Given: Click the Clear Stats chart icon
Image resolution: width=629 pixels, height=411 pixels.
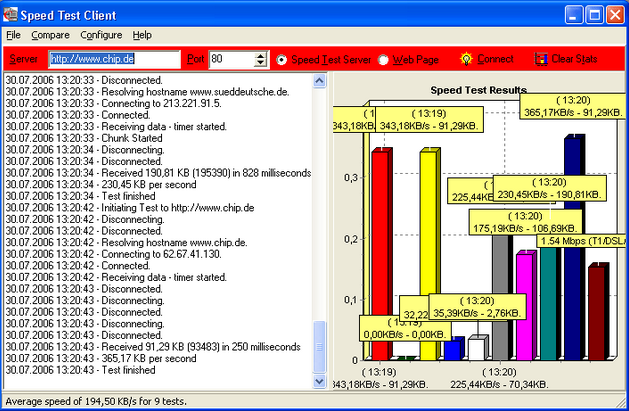Looking at the screenshot, I should click(x=541, y=59).
